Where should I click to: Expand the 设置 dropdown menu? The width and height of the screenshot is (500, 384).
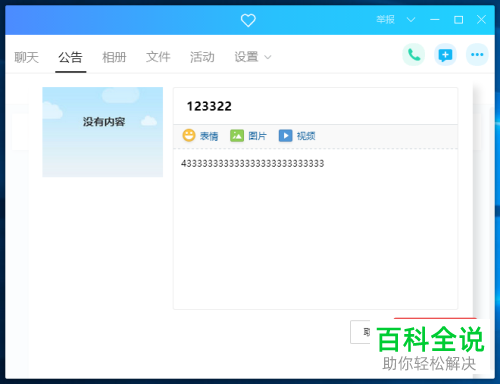(253, 57)
